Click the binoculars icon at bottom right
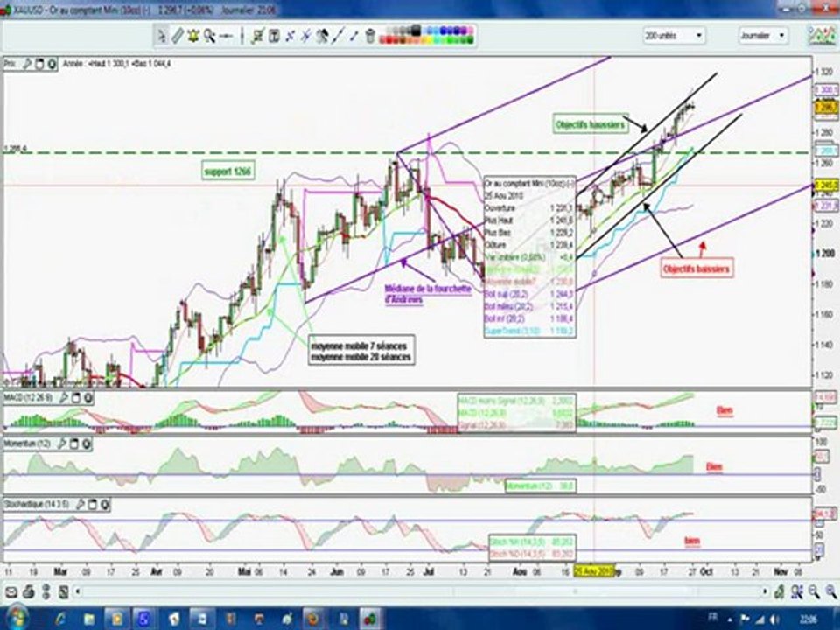The height and width of the screenshot is (630, 840). point(796,592)
